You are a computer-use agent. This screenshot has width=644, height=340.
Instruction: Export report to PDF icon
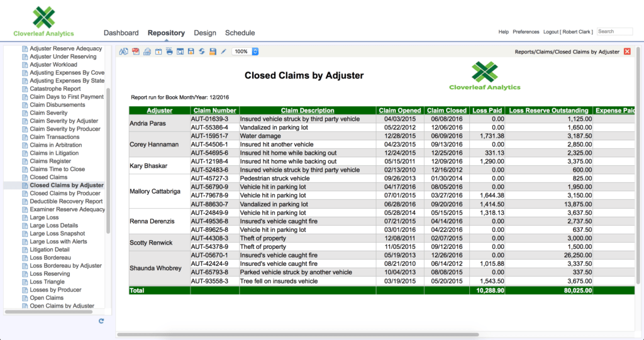pos(136,52)
